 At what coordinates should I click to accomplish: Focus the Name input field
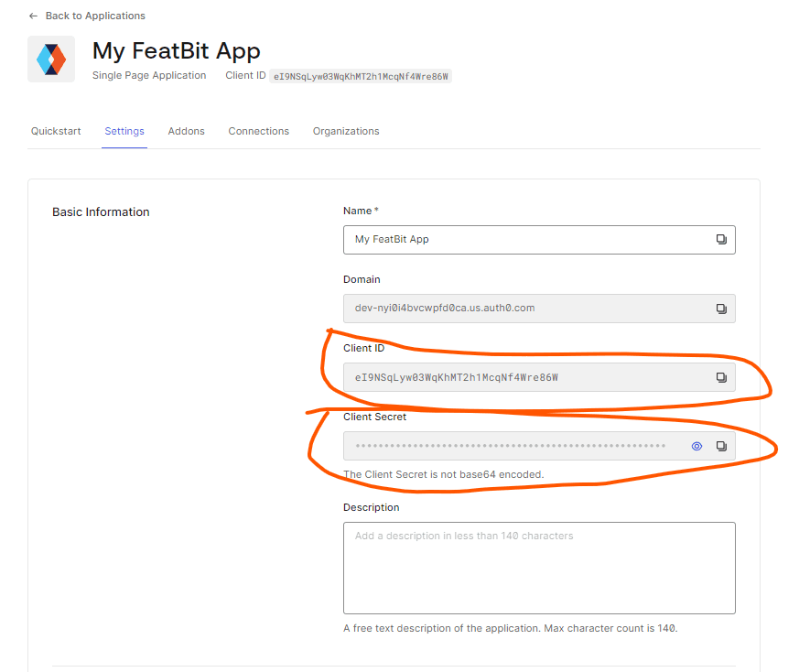(x=522, y=240)
